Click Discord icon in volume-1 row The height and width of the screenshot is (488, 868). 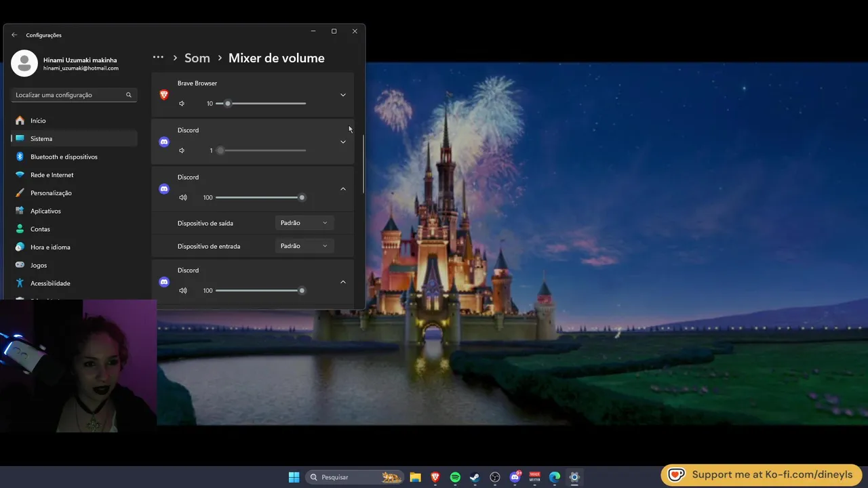click(x=163, y=142)
